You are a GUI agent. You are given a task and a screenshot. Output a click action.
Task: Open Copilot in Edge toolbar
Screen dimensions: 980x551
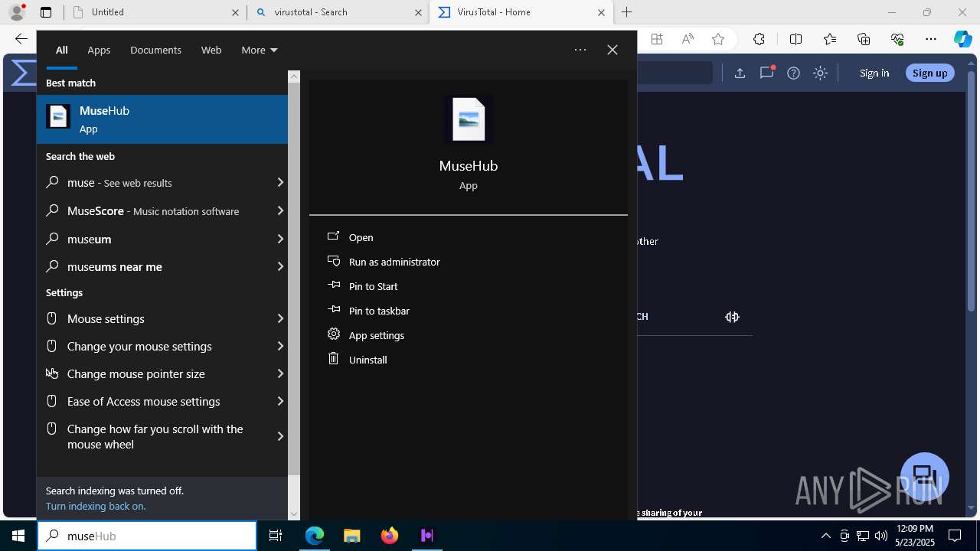[962, 39]
